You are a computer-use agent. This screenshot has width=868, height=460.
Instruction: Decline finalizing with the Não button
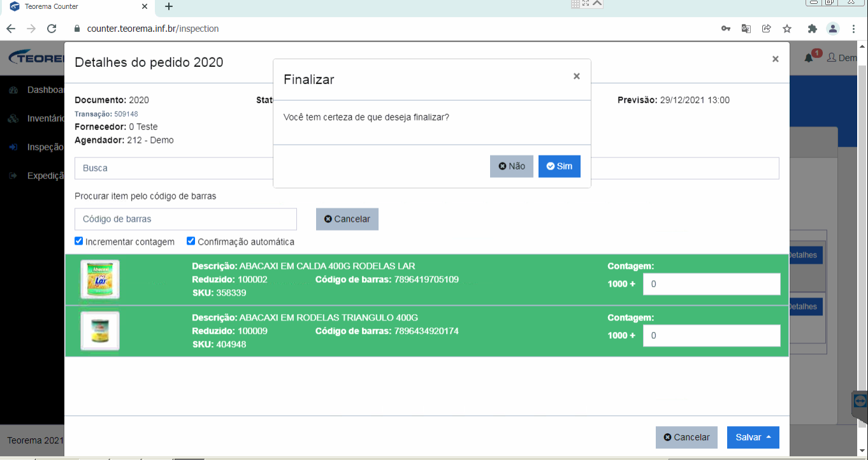tap(511, 166)
